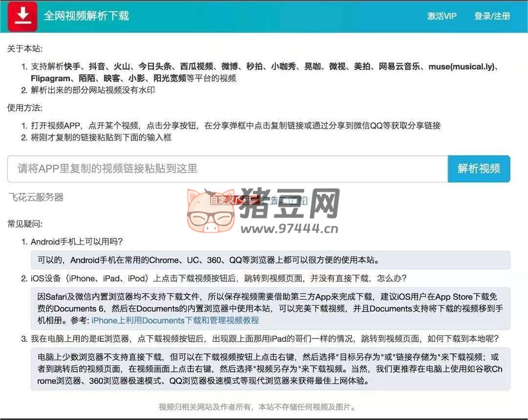Screen dimensions: 528x420
Task: Select the Android手机上可以用吗 question
Action: [x=76, y=242]
